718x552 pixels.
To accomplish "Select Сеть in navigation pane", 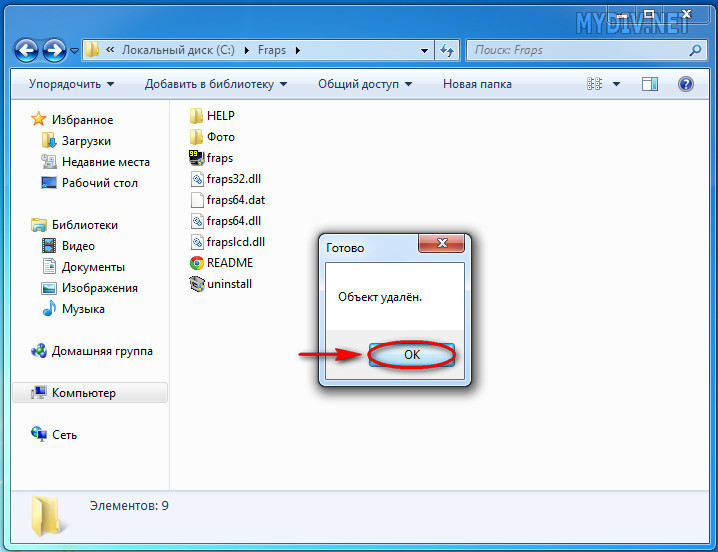I will (64, 435).
